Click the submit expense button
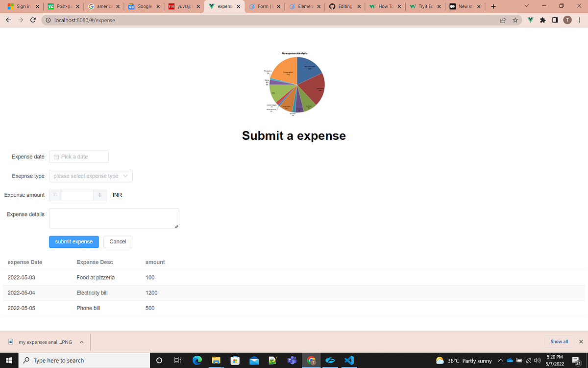588x368 pixels. click(73, 241)
